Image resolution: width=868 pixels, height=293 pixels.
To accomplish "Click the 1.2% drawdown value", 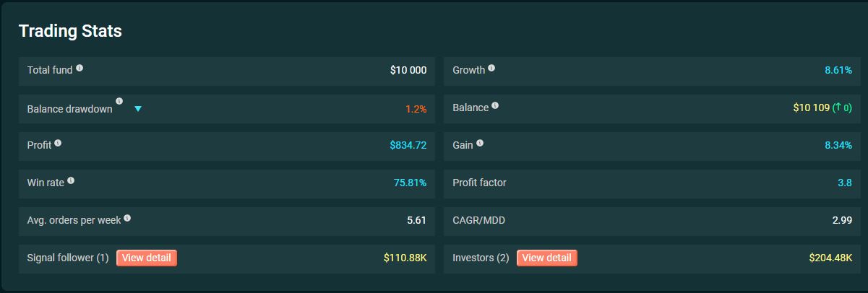I will pyautogui.click(x=416, y=109).
